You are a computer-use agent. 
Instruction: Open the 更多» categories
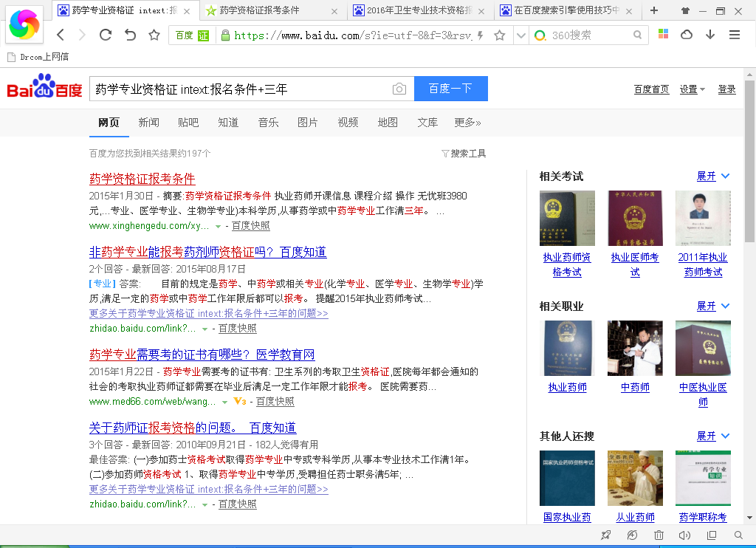[467, 123]
